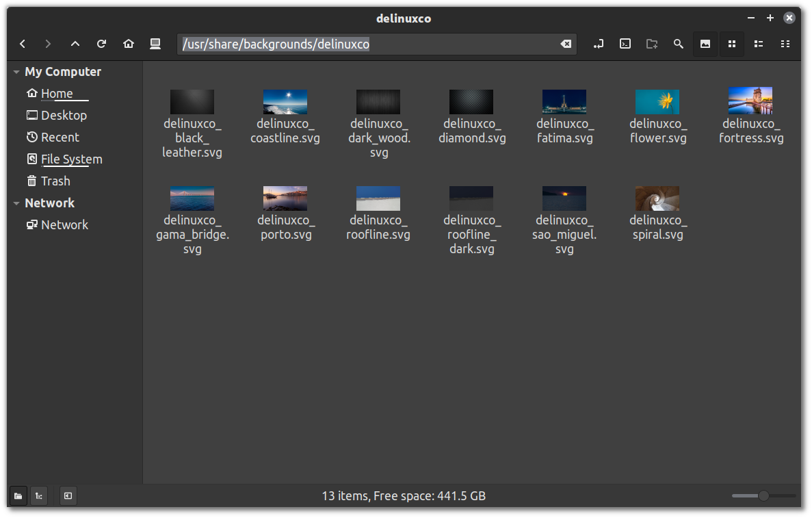
Task: Reload the current folder
Action: pyautogui.click(x=101, y=44)
